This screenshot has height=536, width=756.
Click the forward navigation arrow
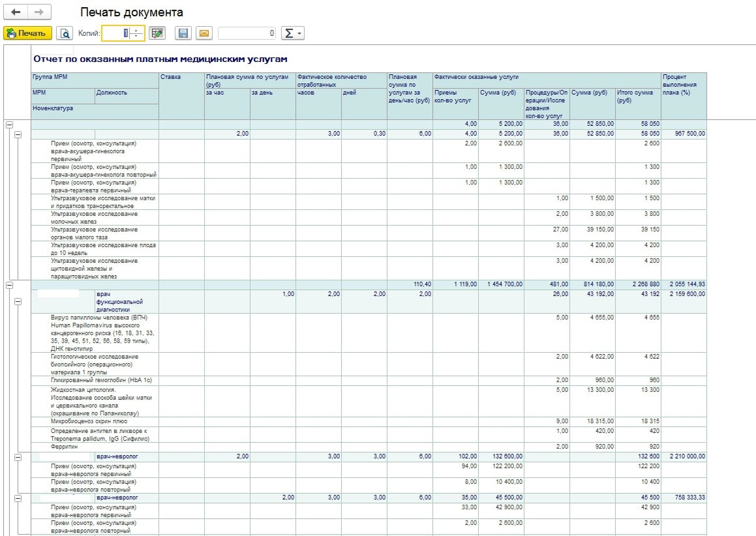point(39,12)
